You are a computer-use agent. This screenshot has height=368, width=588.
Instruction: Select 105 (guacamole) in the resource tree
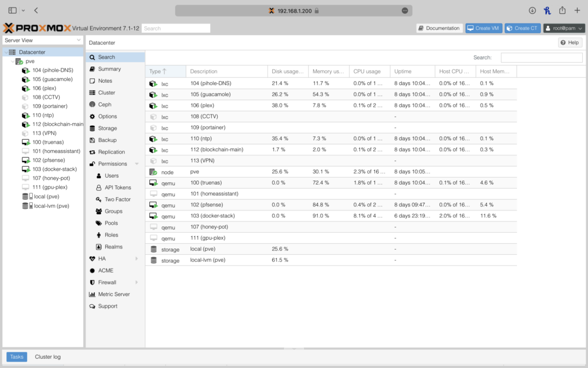[52, 79]
